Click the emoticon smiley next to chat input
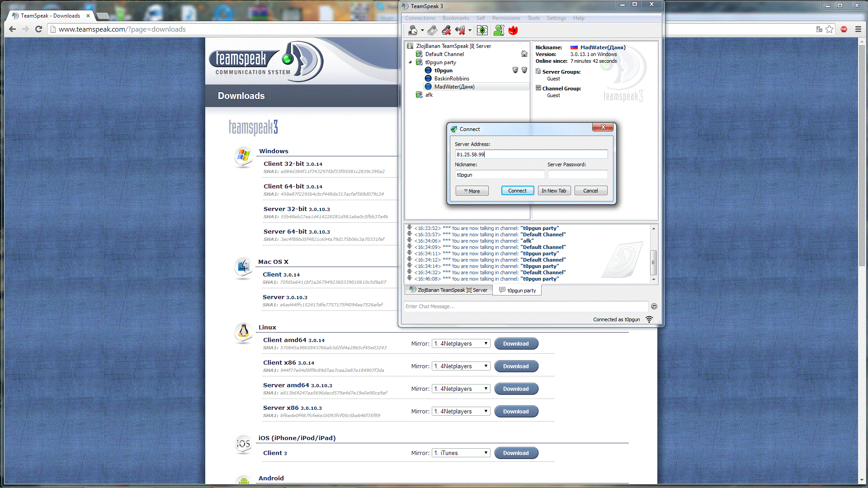 654,306
